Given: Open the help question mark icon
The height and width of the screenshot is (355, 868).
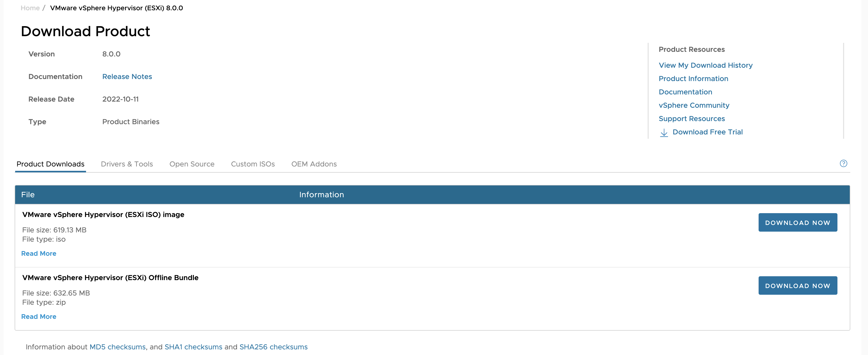Looking at the screenshot, I should tap(844, 164).
